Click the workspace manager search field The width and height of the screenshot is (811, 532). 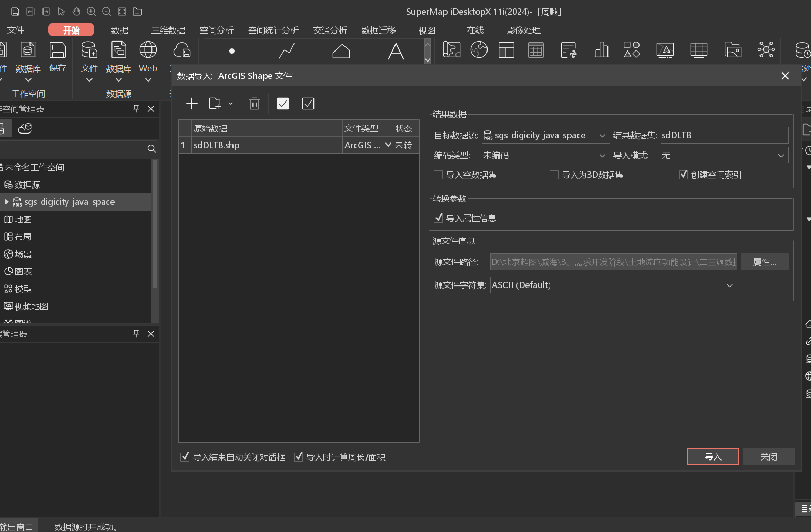click(72, 149)
